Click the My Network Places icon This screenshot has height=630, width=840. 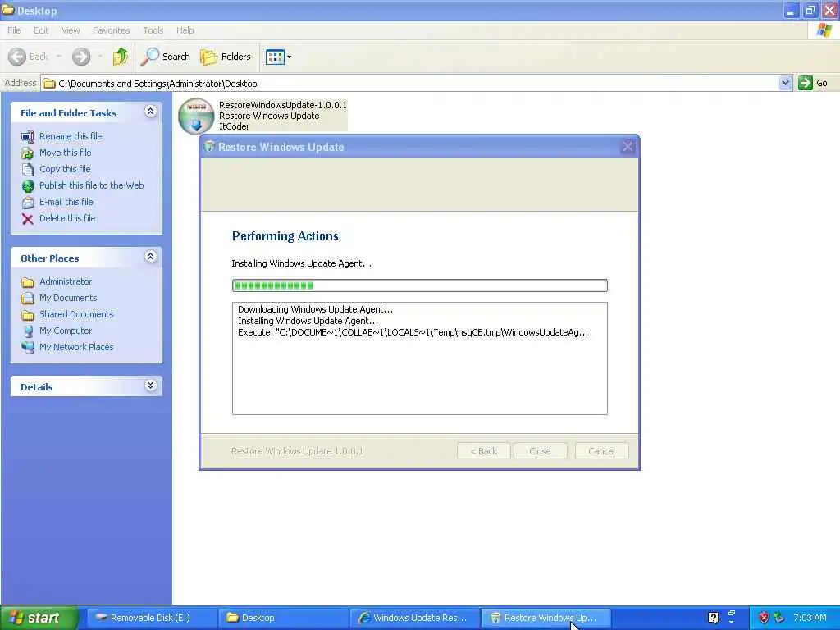tap(28, 347)
